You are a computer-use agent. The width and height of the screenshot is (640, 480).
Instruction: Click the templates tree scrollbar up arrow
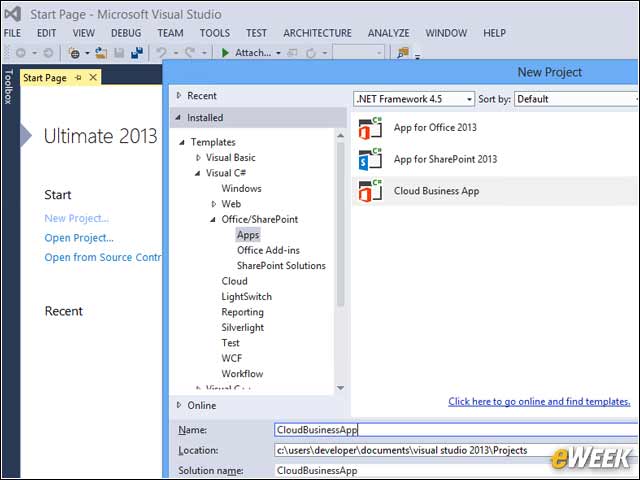tap(340, 136)
